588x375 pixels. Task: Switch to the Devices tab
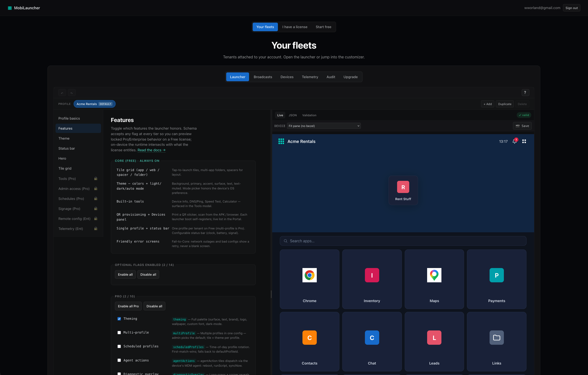tap(287, 77)
